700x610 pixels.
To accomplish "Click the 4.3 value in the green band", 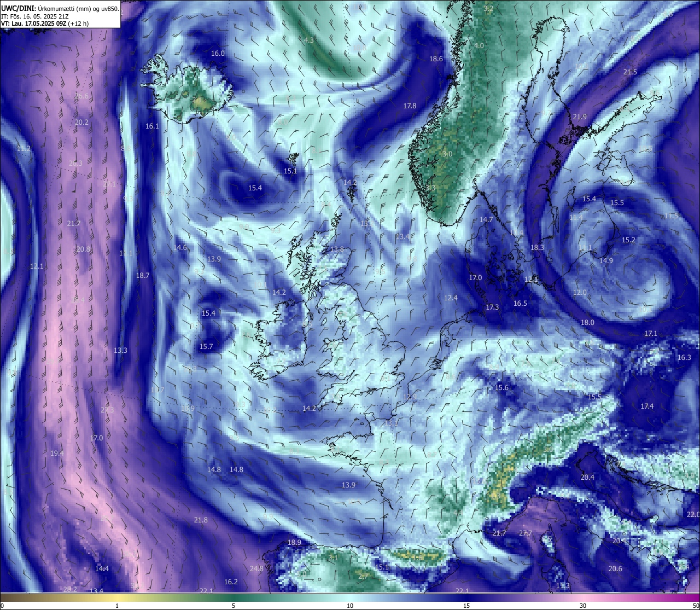I will pyautogui.click(x=309, y=40).
